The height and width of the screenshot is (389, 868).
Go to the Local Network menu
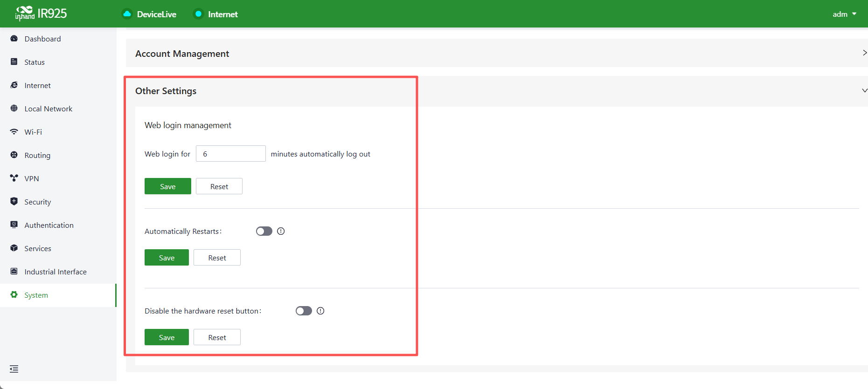pos(58,109)
